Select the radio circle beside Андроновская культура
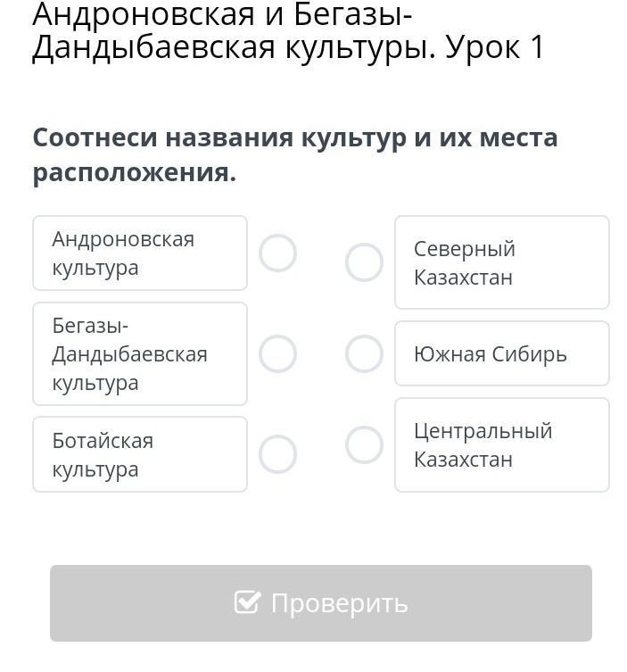Image resolution: width=627 pixels, height=672 pixels. [277, 253]
